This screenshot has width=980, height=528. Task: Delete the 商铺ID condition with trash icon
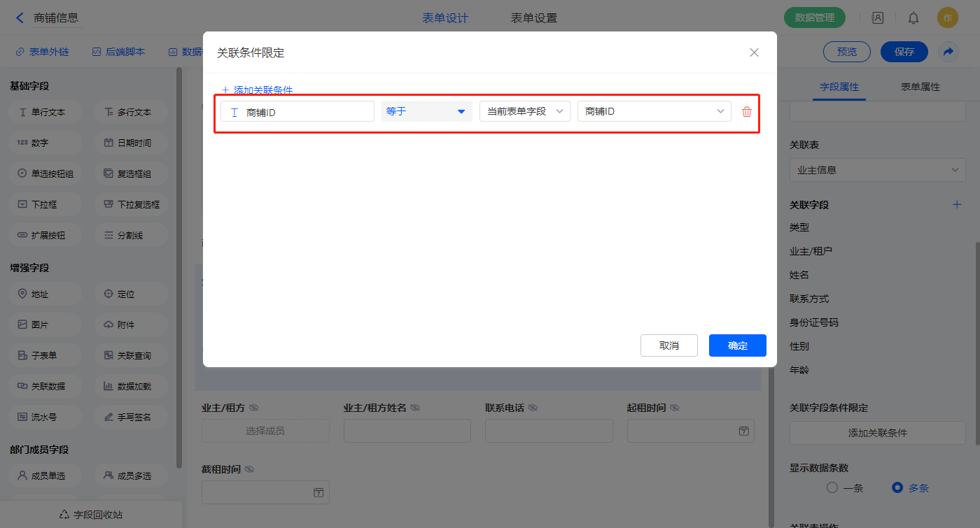[747, 112]
